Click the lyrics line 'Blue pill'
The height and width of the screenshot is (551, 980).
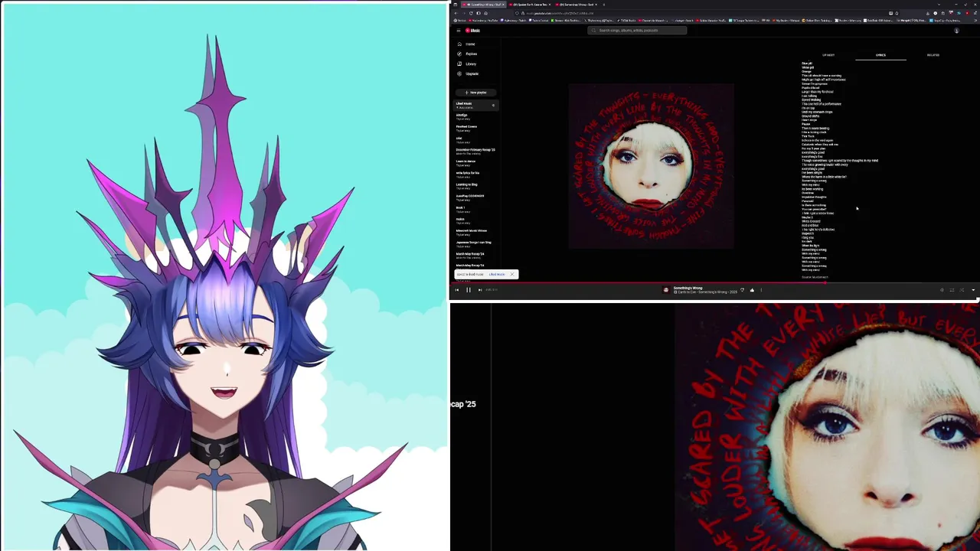click(x=807, y=64)
